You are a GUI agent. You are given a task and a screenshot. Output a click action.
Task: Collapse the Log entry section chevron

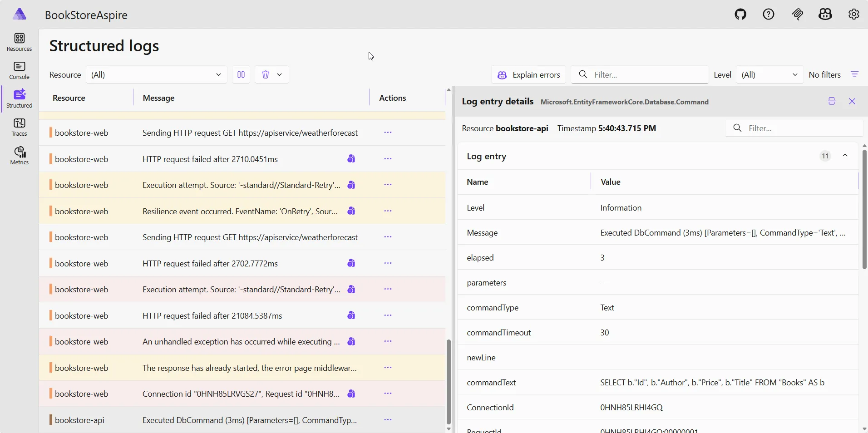click(845, 156)
